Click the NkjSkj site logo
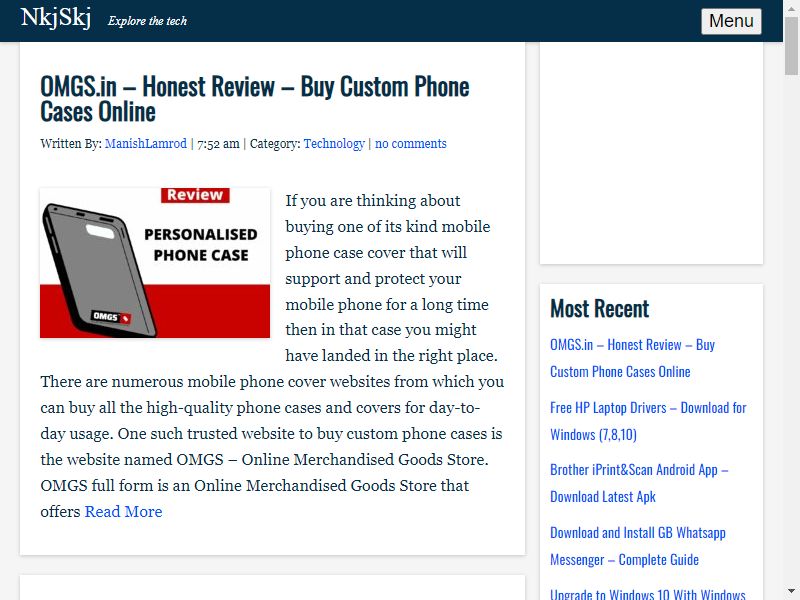Image resolution: width=800 pixels, height=600 pixels. click(x=56, y=18)
